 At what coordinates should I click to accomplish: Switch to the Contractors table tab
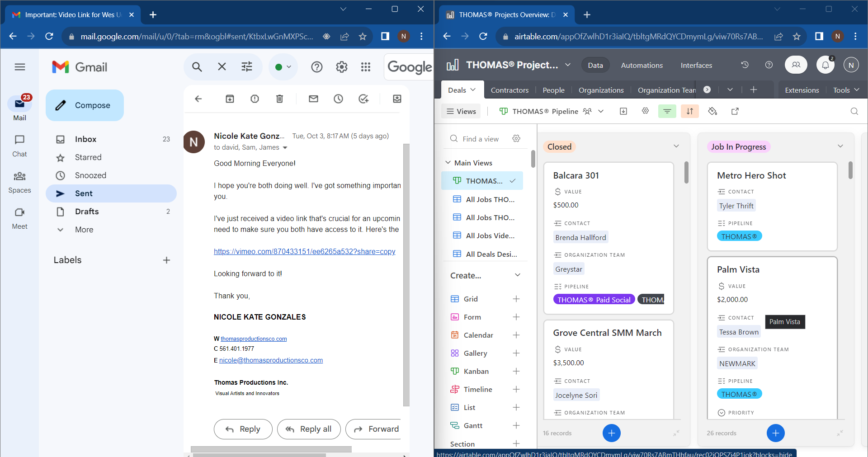tap(509, 90)
